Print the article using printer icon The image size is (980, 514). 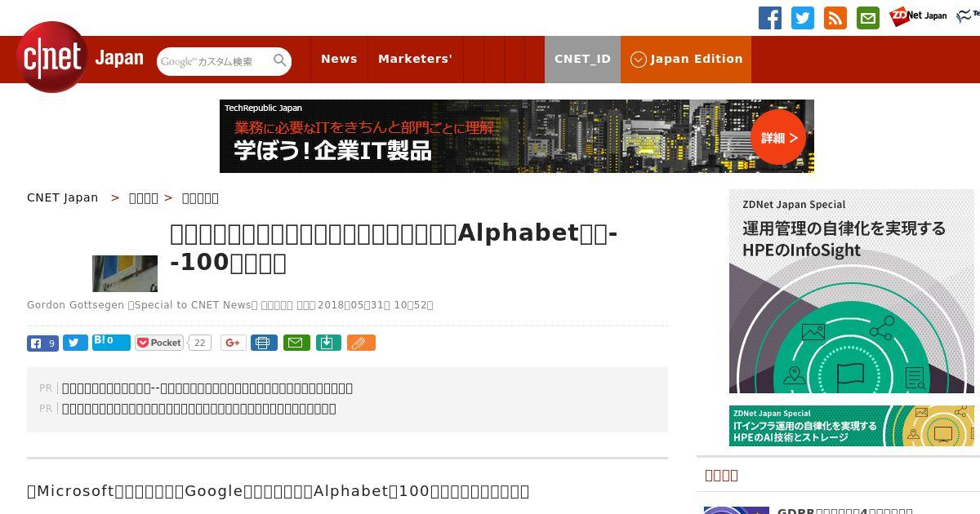(264, 343)
